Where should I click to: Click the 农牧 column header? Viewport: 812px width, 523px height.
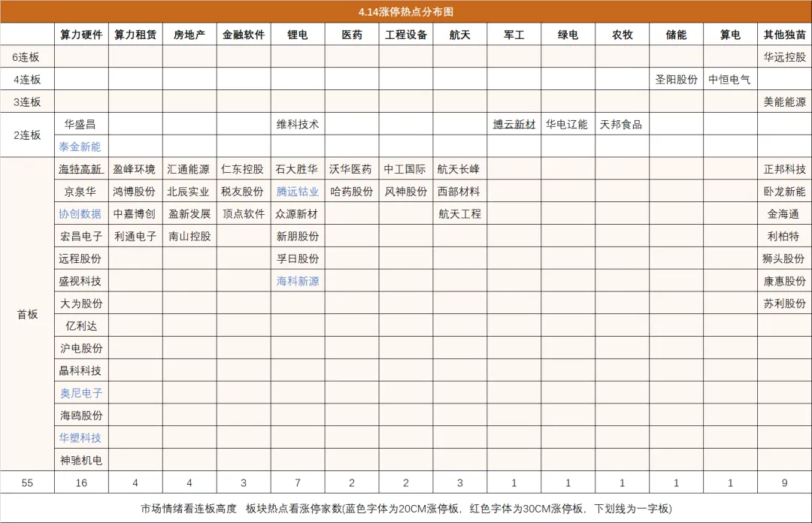623,35
